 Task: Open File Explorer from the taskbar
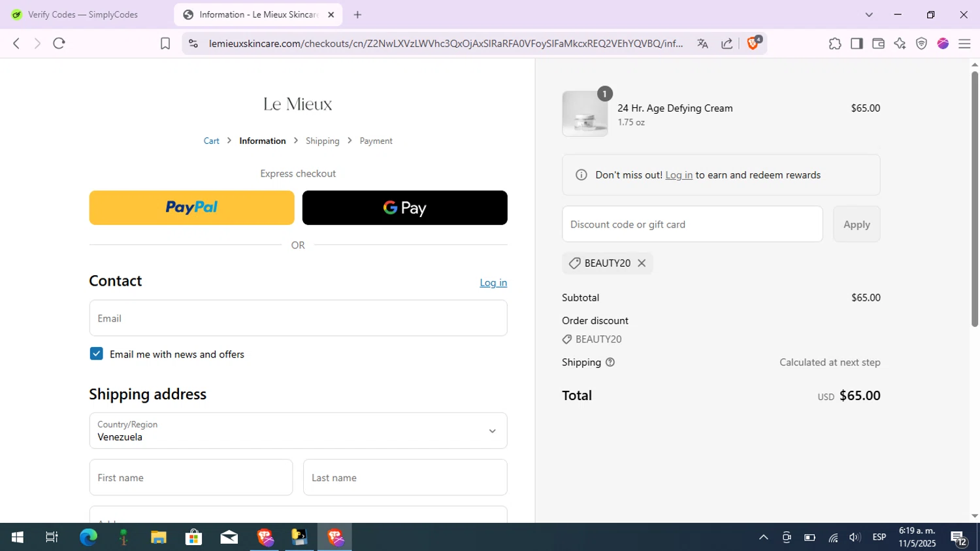[159, 537]
